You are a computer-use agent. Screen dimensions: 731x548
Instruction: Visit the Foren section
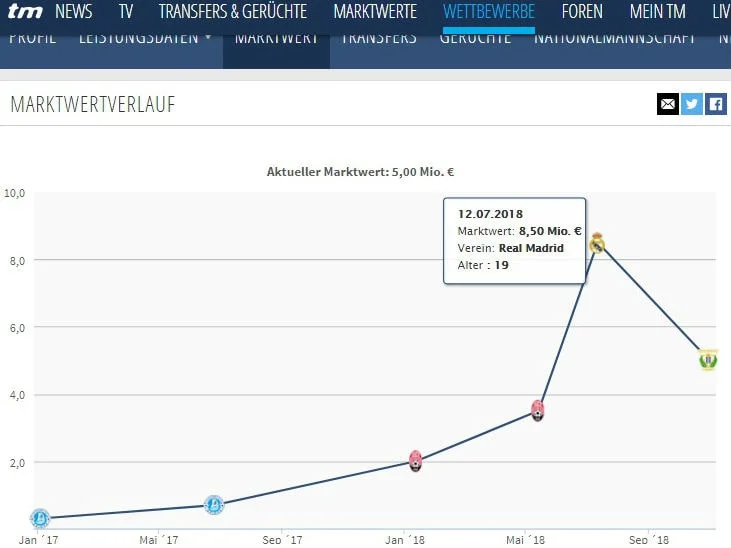point(582,12)
